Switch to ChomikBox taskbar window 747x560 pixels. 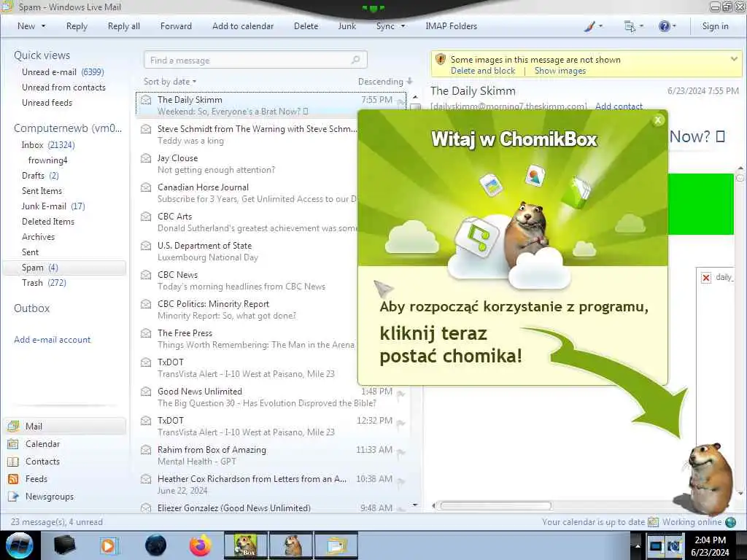(x=246, y=545)
